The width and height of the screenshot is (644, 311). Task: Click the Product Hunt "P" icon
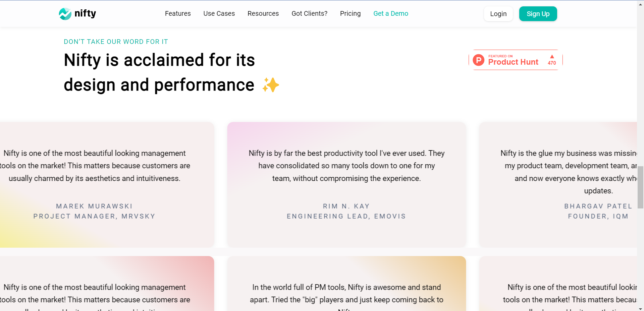pyautogui.click(x=479, y=60)
